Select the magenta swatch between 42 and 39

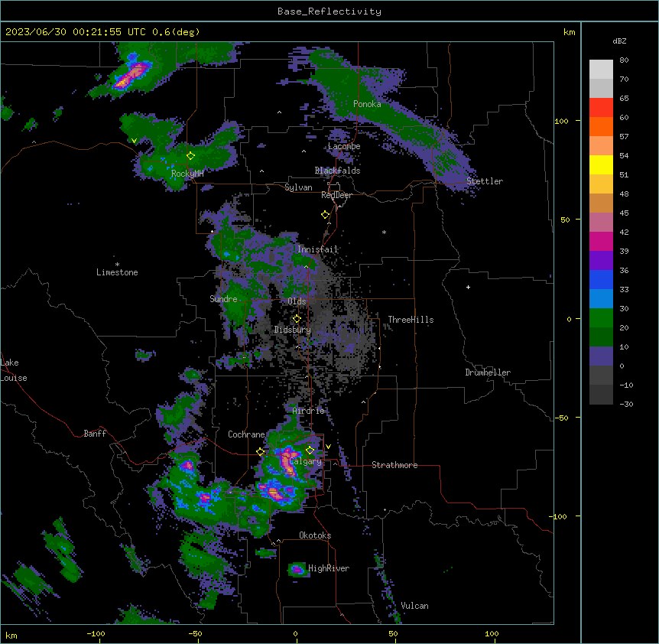601,241
